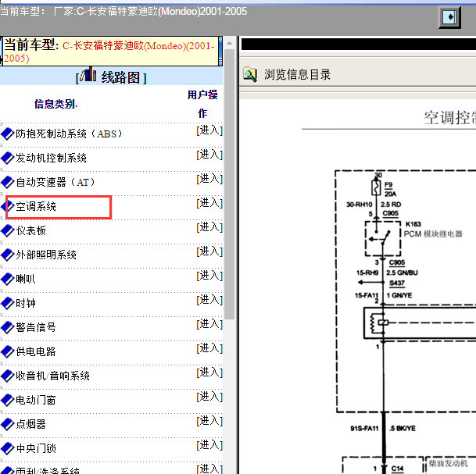Open [进入] for 中央门锁
476x474 pixels.
coord(209,445)
